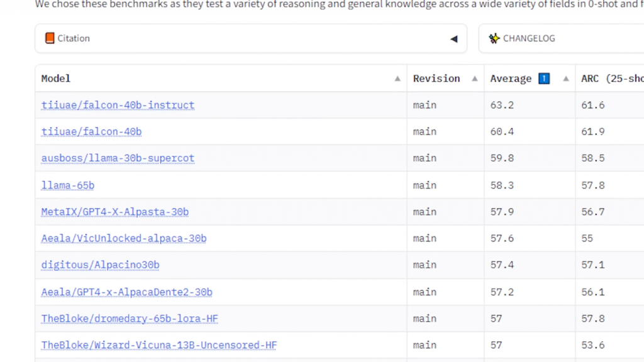Viewport: 644px width, 362px height.
Task: Click the blue up-arrow icon beside Average
Action: (545, 79)
